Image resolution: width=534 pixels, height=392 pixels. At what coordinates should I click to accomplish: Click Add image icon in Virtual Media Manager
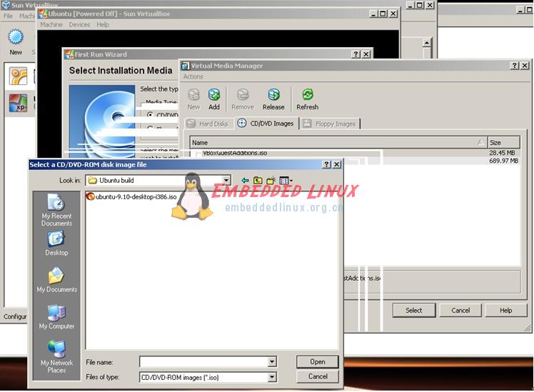pos(214,95)
